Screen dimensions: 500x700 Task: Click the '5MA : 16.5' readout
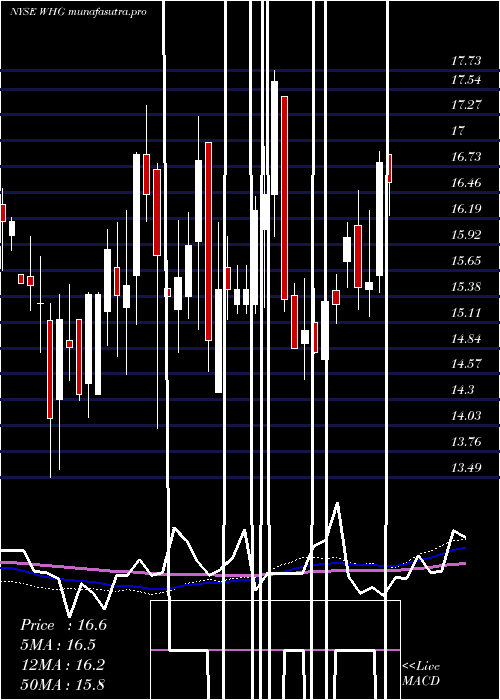pyautogui.click(x=58, y=645)
